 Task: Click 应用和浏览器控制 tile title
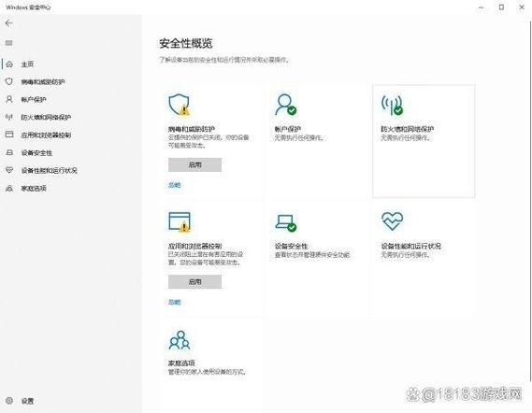point(195,246)
